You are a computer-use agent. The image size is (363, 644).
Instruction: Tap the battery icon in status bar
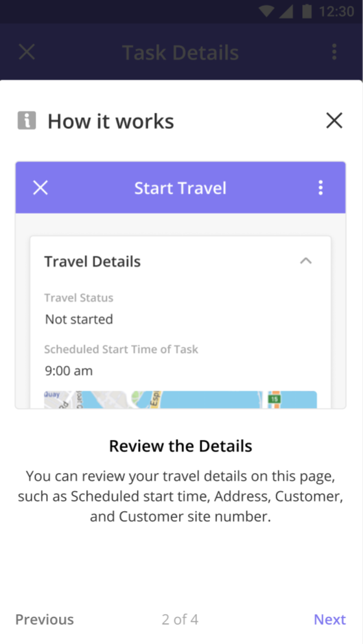307,11
